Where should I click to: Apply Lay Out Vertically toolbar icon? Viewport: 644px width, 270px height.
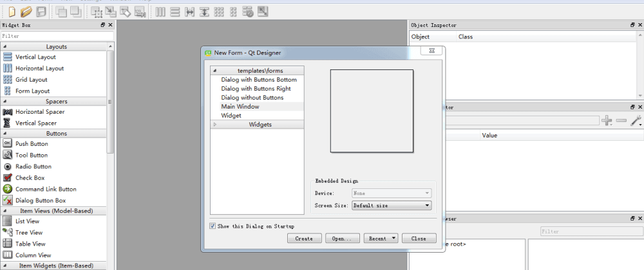175,12
